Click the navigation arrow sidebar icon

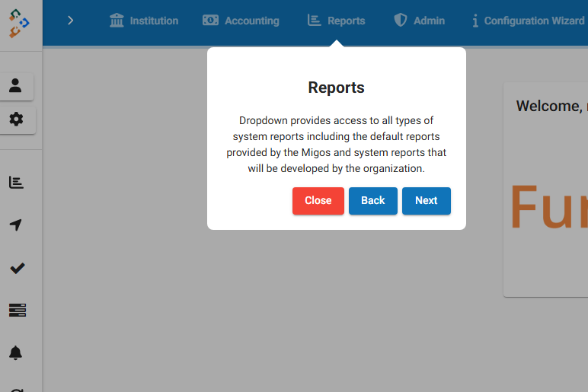click(16, 225)
